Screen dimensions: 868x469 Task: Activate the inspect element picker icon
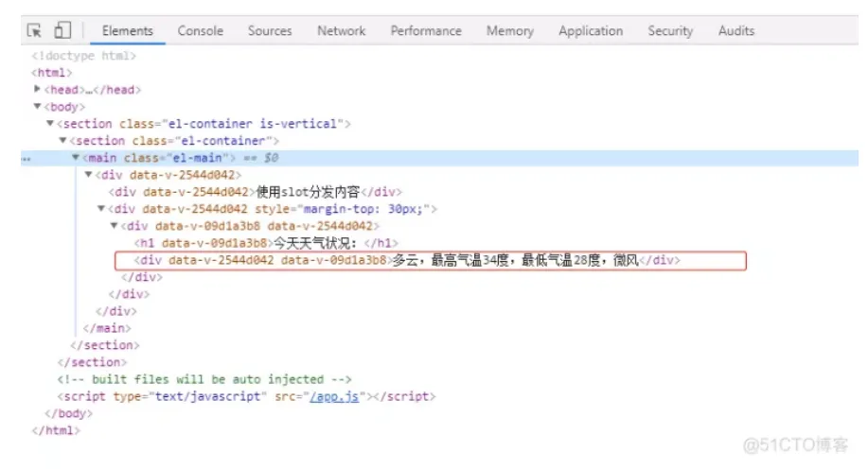[x=34, y=31]
